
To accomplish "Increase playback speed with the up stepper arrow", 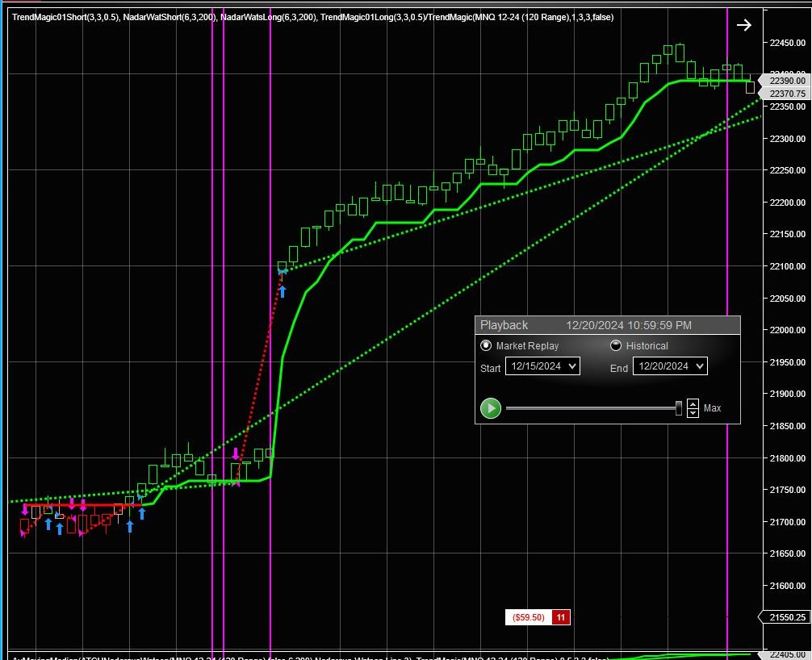I will coord(693,403).
